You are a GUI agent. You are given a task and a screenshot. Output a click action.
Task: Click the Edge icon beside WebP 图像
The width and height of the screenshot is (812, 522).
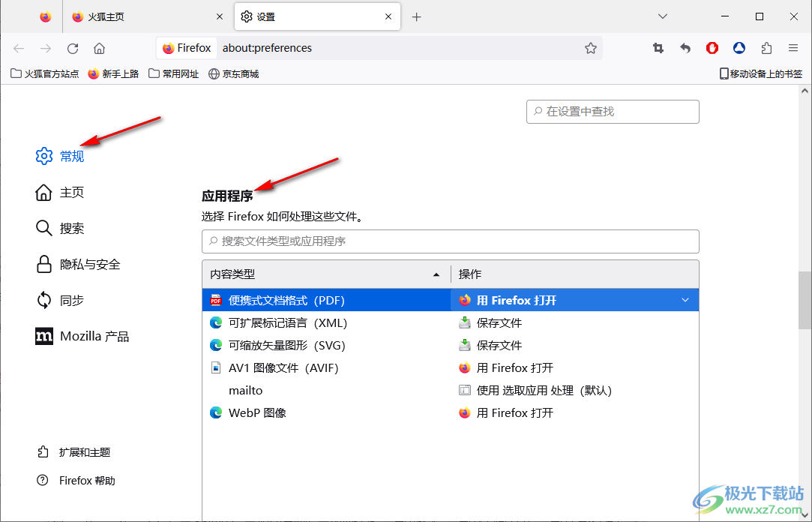[215, 412]
